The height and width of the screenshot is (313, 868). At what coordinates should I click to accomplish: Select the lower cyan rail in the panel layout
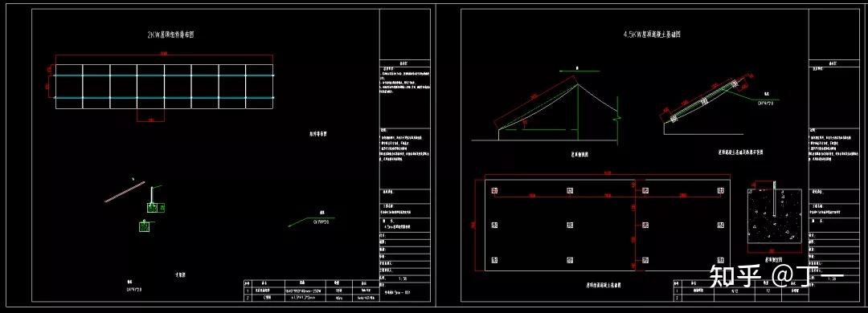pyautogui.click(x=164, y=97)
